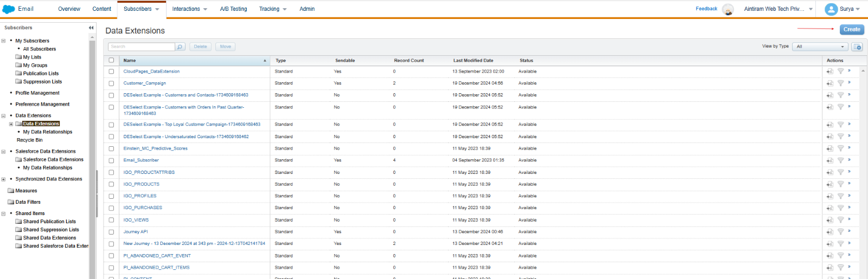This screenshot has width=868, height=279.
Task: Click into the Search input field
Action: pyautogui.click(x=142, y=47)
